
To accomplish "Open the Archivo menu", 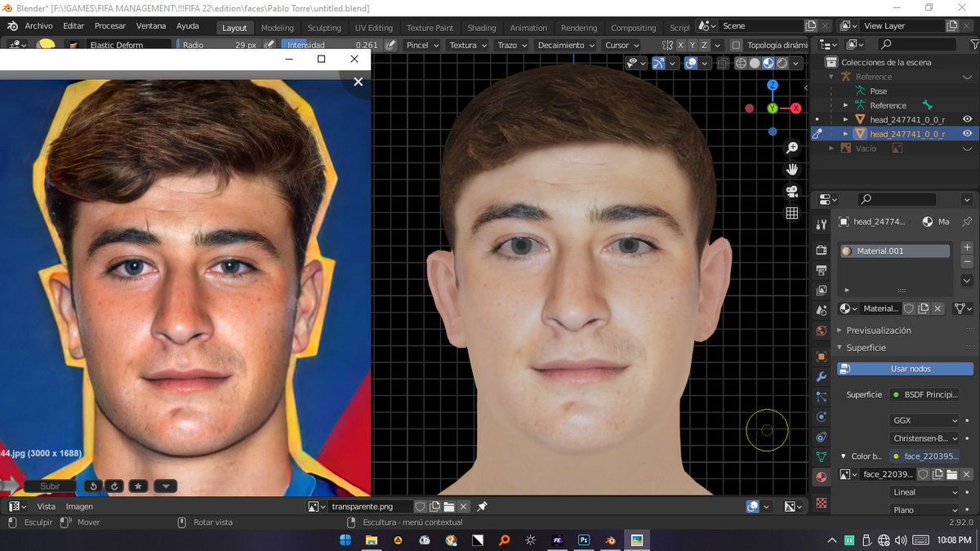I will click(x=38, y=26).
